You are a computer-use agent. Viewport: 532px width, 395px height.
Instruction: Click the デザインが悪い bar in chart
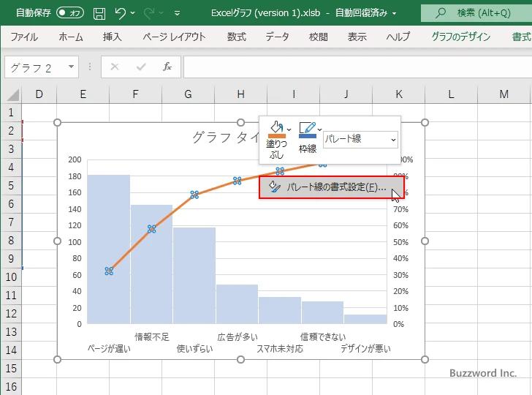(365, 319)
